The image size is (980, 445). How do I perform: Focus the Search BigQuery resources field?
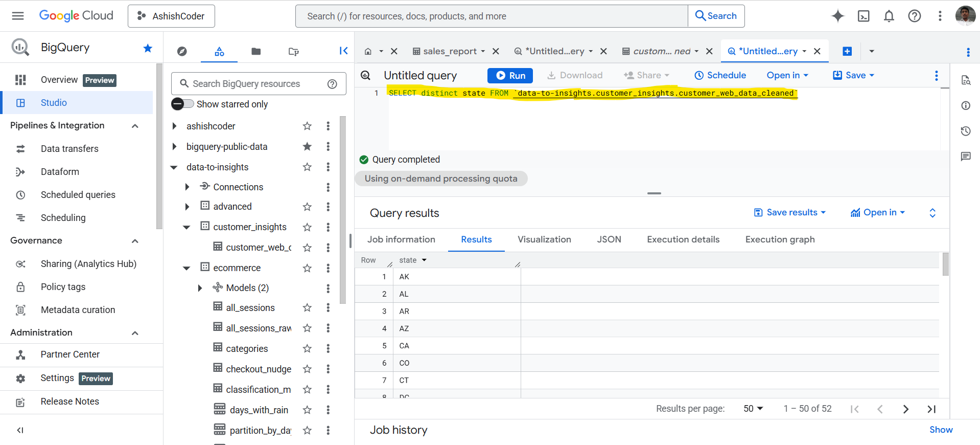259,84
